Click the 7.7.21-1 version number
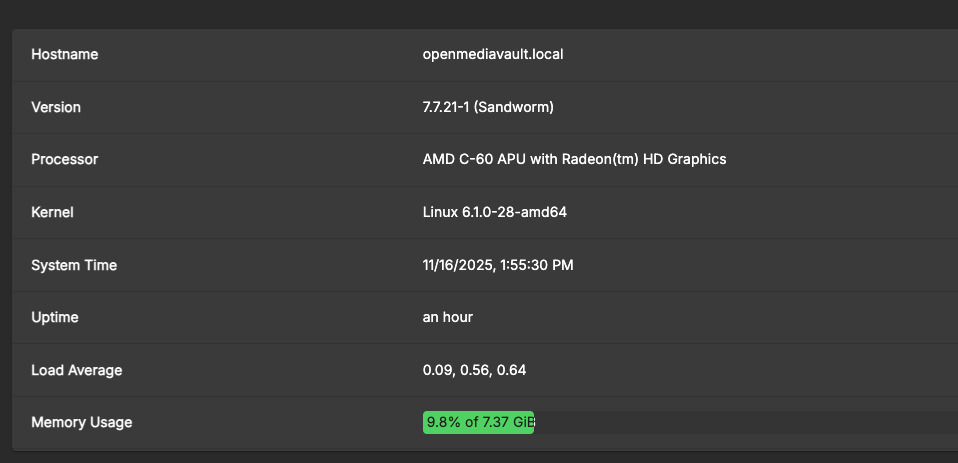Image resolution: width=958 pixels, height=463 pixels. [448, 107]
